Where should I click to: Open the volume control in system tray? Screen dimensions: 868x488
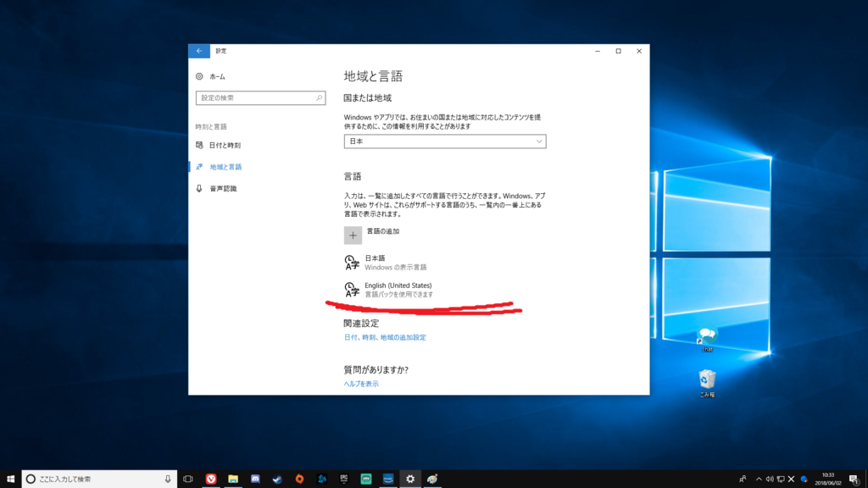(x=770, y=480)
